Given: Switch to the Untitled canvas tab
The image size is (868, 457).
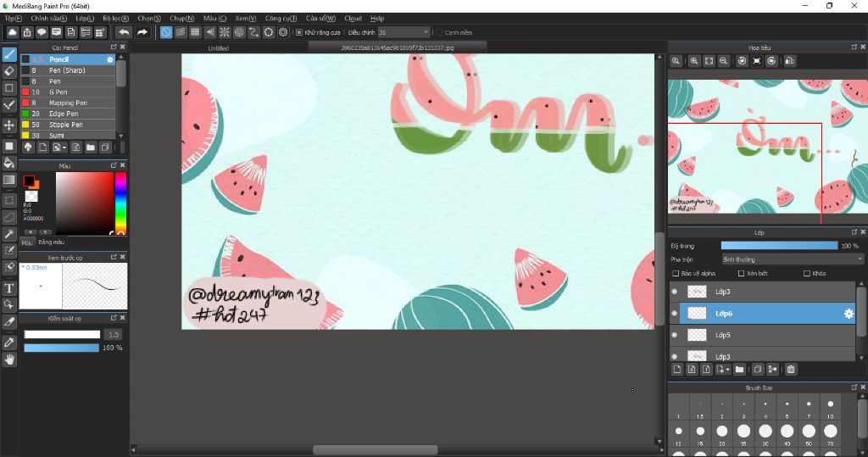Looking at the screenshot, I should point(218,48).
